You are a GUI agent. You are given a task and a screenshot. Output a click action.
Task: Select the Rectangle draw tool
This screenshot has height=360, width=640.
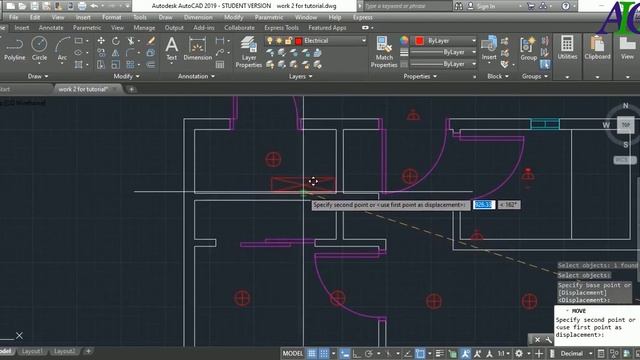[x=79, y=41]
